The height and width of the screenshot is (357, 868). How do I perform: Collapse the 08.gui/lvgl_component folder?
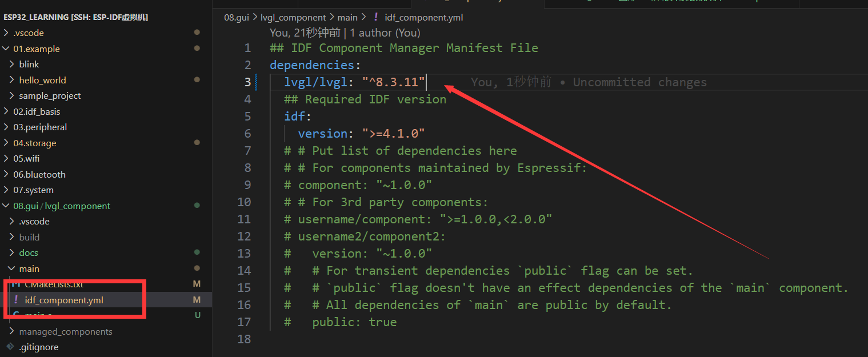tap(6, 206)
